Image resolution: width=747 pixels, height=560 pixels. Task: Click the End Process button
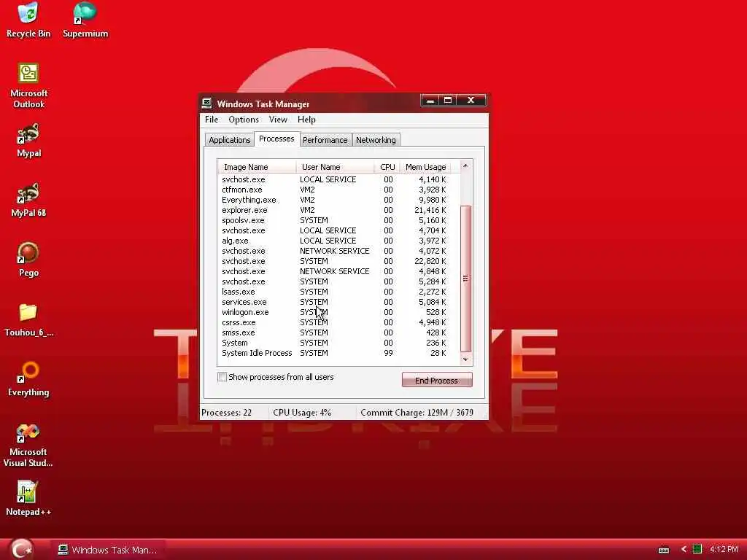tap(437, 380)
